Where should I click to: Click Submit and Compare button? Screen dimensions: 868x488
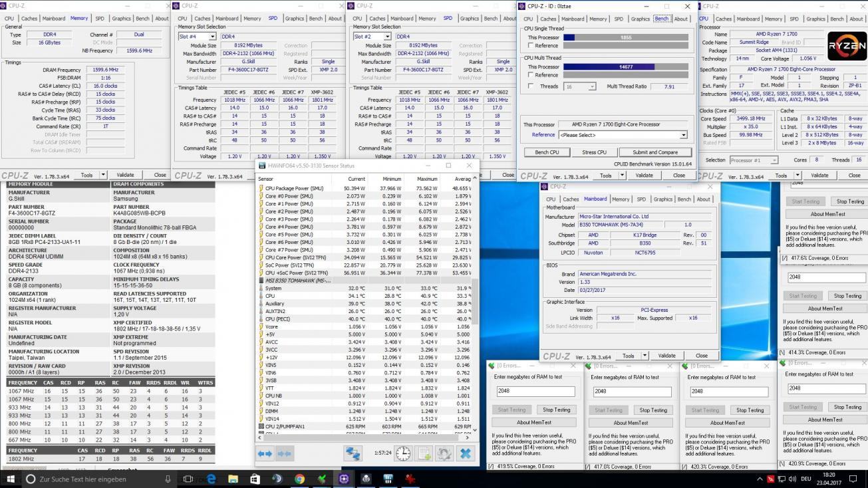tap(654, 152)
